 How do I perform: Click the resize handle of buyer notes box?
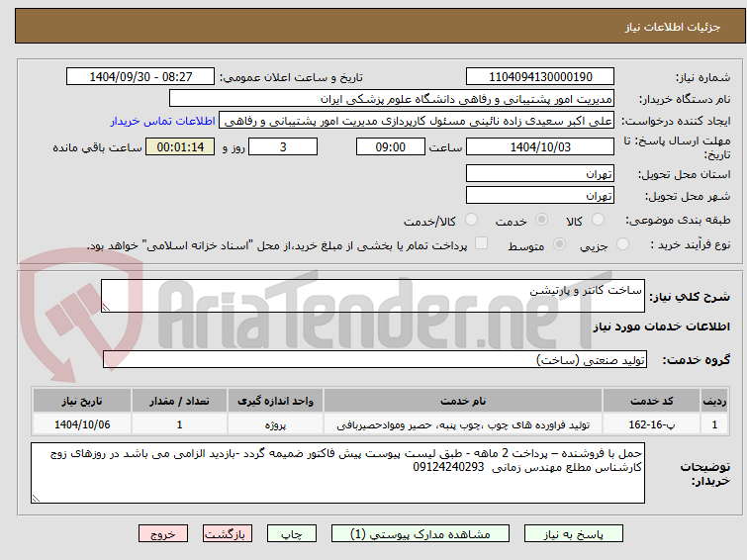pos(36,498)
